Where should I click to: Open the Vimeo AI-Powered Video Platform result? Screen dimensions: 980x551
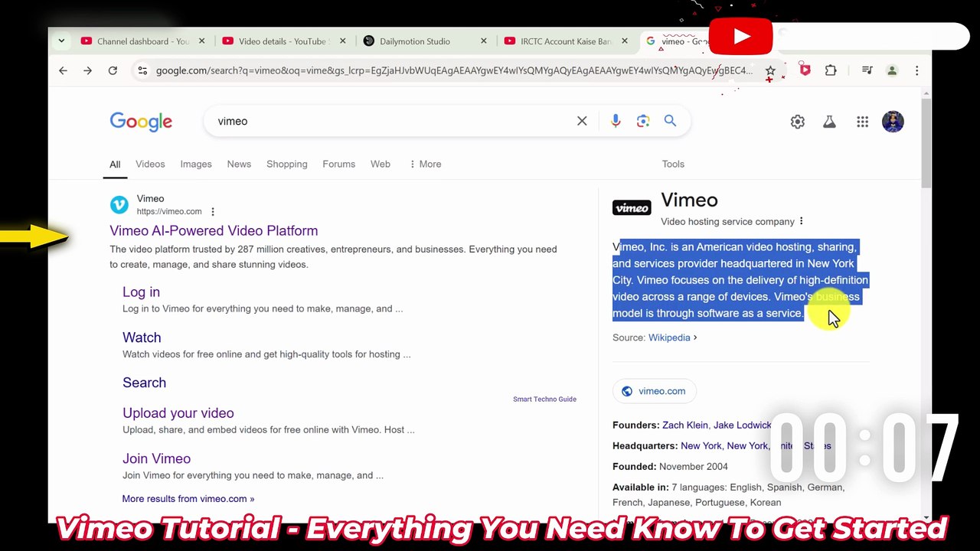tap(214, 230)
